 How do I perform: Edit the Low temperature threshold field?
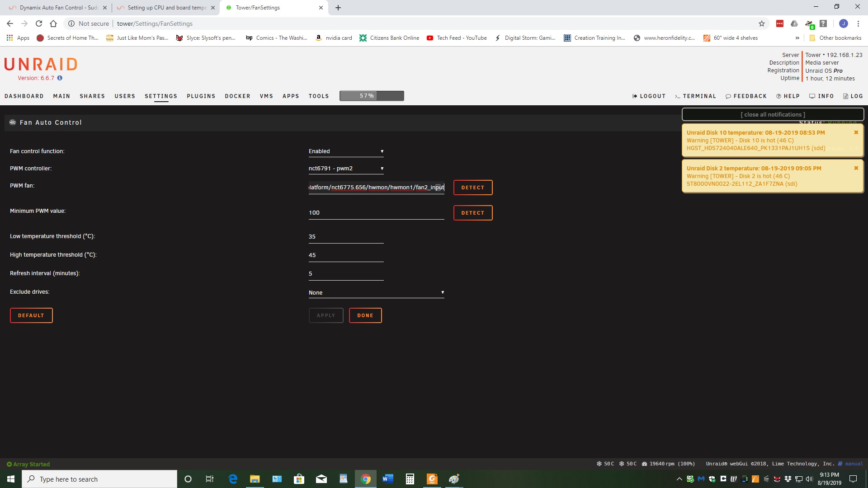346,237
